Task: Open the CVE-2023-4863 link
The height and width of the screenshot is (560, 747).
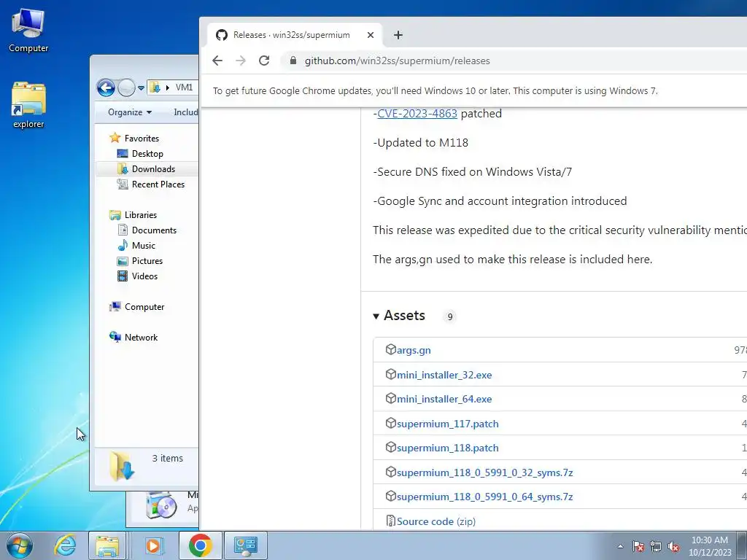Action: 417,113
